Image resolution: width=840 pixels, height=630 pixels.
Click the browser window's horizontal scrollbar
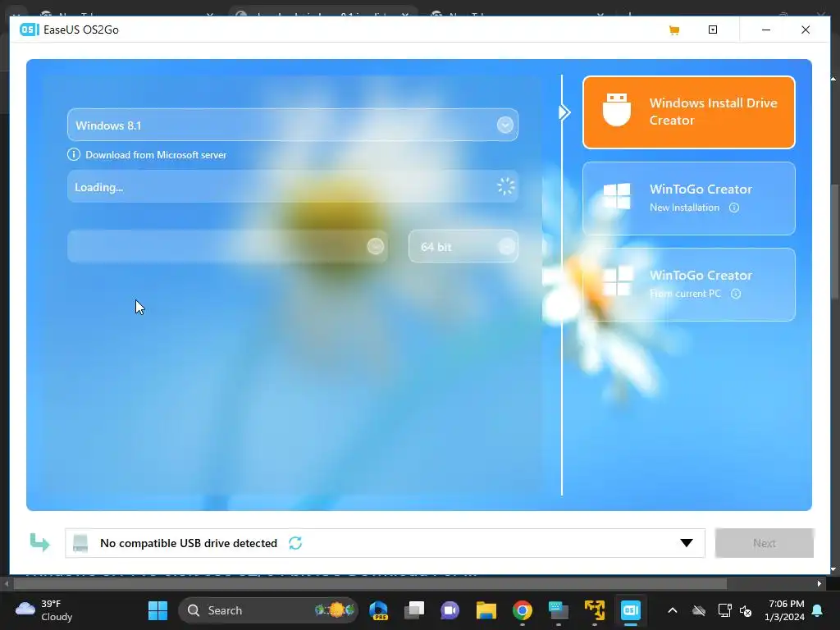[370, 583]
